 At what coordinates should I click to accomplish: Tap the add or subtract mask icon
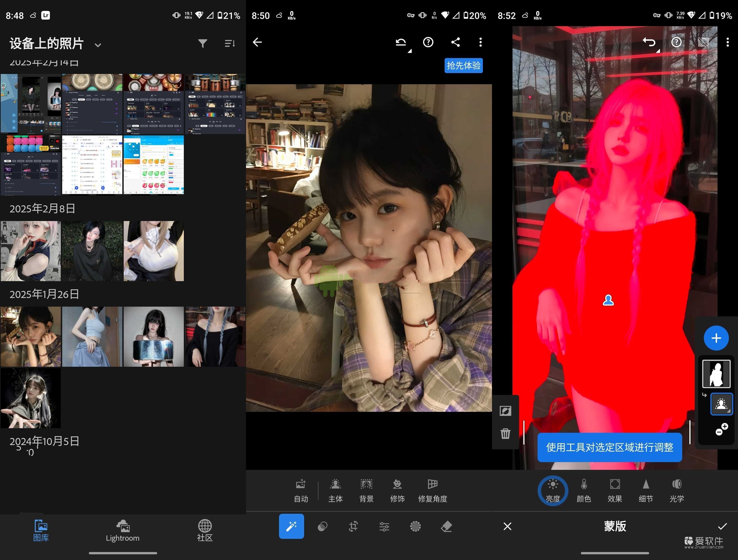pyautogui.click(x=722, y=429)
